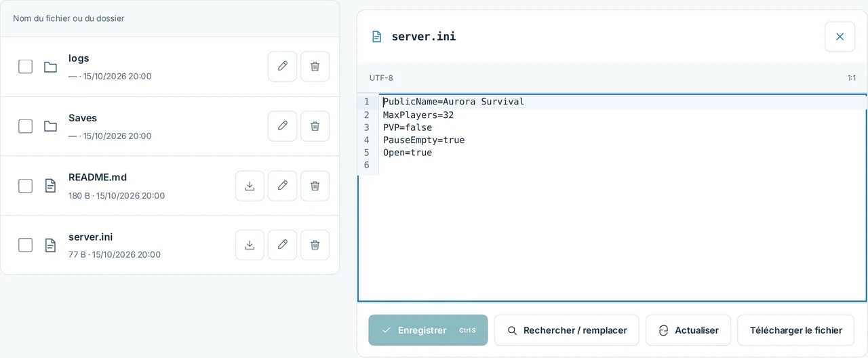Reload file with Actualiser button
Image resolution: width=868 pixels, height=358 pixels.
tap(688, 330)
